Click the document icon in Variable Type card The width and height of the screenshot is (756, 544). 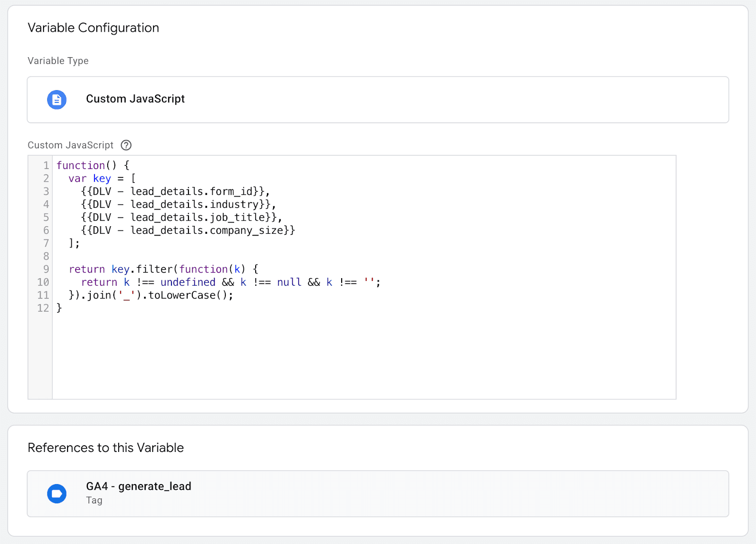(x=56, y=100)
